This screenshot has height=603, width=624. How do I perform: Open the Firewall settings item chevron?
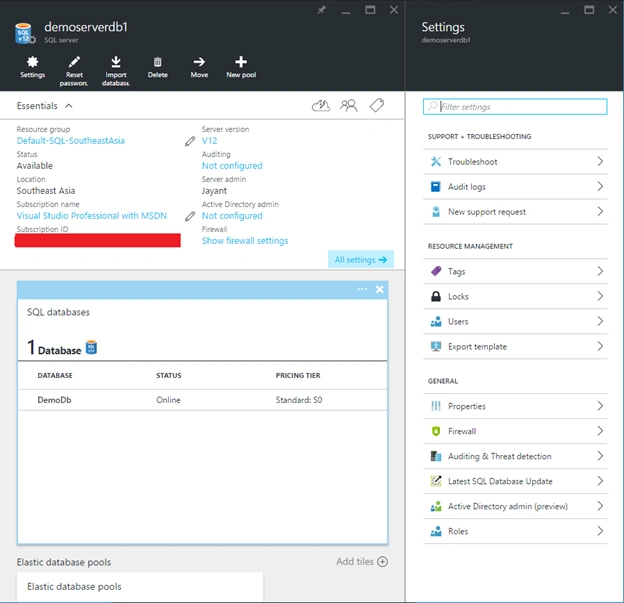[600, 431]
